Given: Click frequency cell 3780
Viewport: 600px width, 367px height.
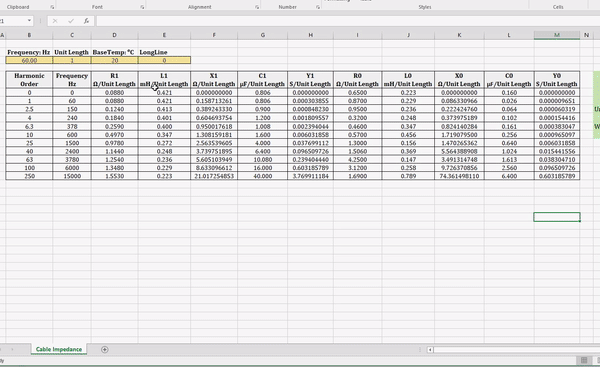Looking at the screenshot, I should [x=72, y=160].
